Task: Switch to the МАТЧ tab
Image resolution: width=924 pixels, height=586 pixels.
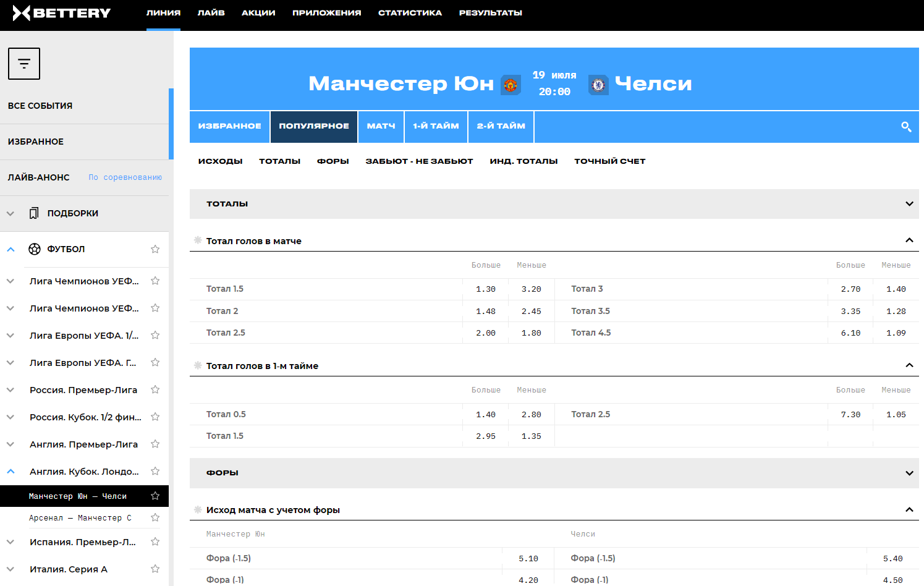Action: 381,126
